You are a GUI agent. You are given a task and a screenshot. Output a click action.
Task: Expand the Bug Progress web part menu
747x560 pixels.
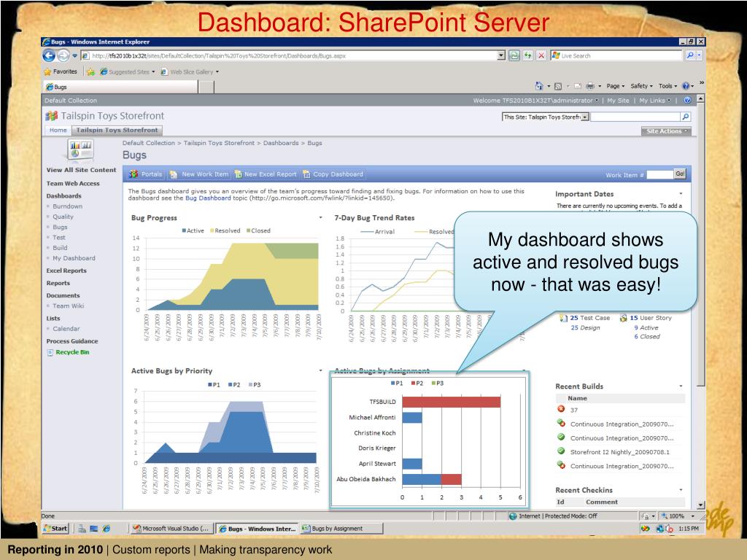pos(320,217)
